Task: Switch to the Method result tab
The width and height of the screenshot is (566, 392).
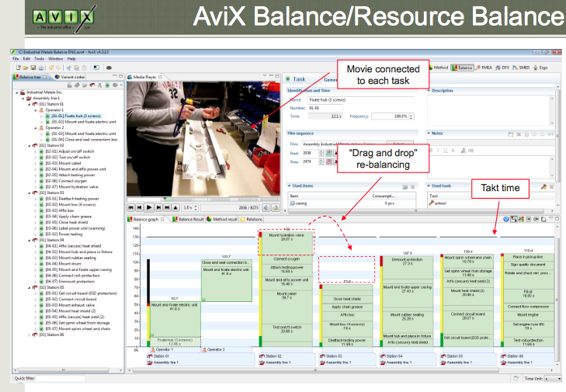Action: point(221,219)
